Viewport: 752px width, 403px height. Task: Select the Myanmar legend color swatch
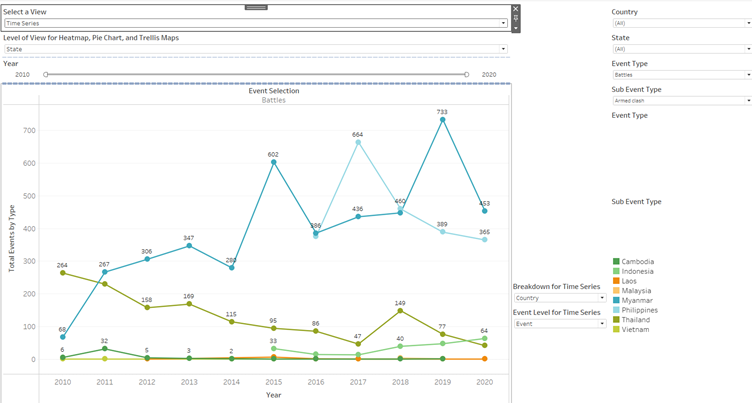pyautogui.click(x=616, y=300)
